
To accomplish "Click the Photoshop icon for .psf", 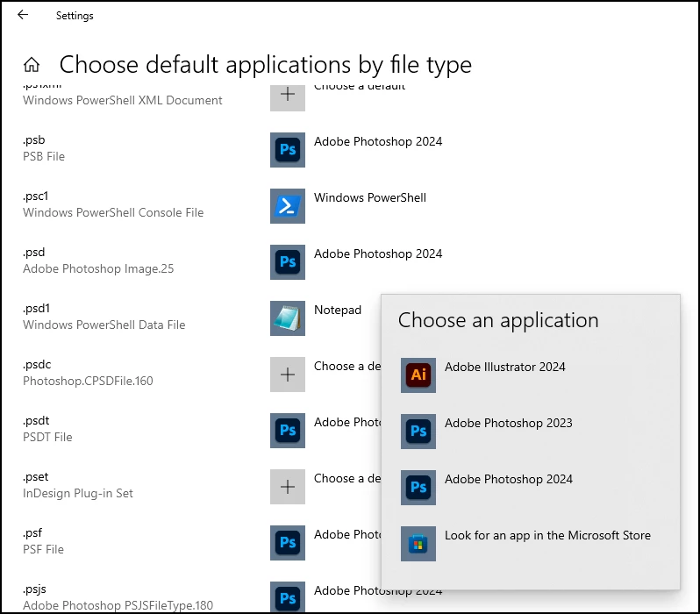I will (x=288, y=543).
